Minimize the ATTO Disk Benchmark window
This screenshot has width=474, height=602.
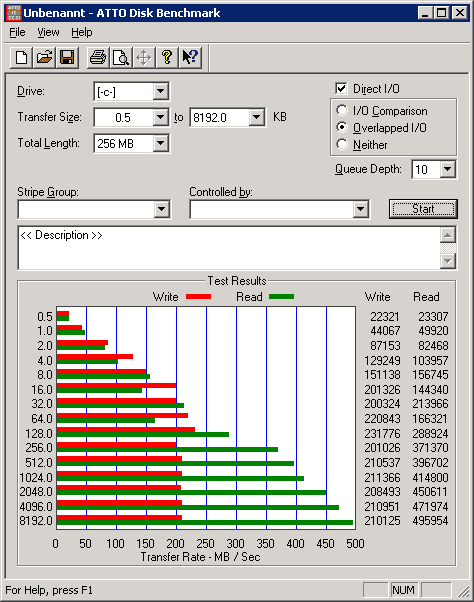(425, 13)
